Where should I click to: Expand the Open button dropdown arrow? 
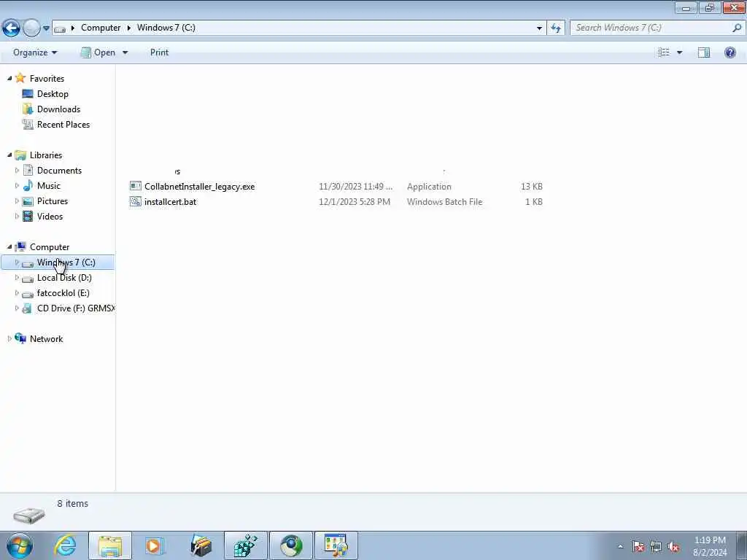coord(125,52)
